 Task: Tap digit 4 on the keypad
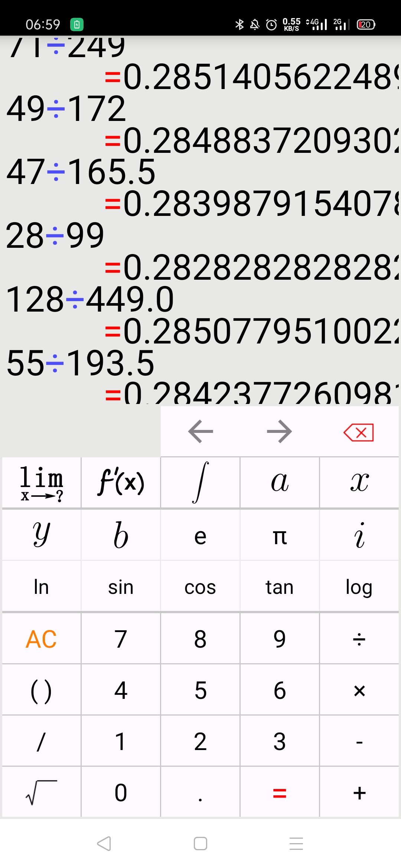coord(121,690)
